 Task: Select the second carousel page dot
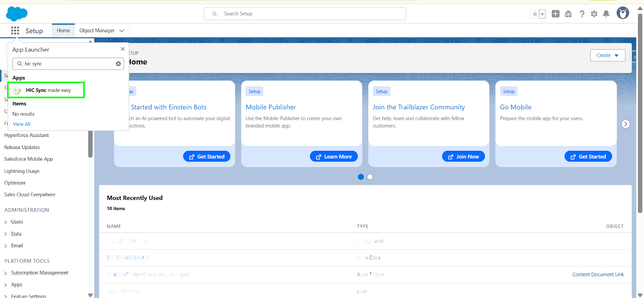370,177
